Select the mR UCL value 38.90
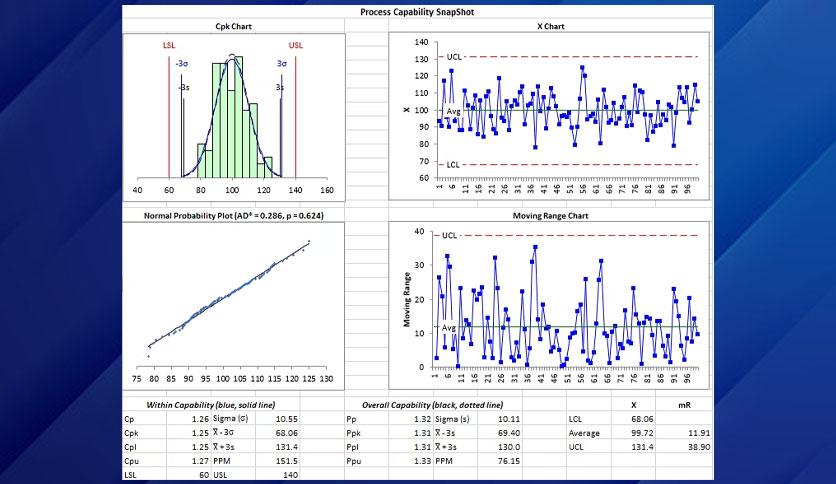 point(685,447)
